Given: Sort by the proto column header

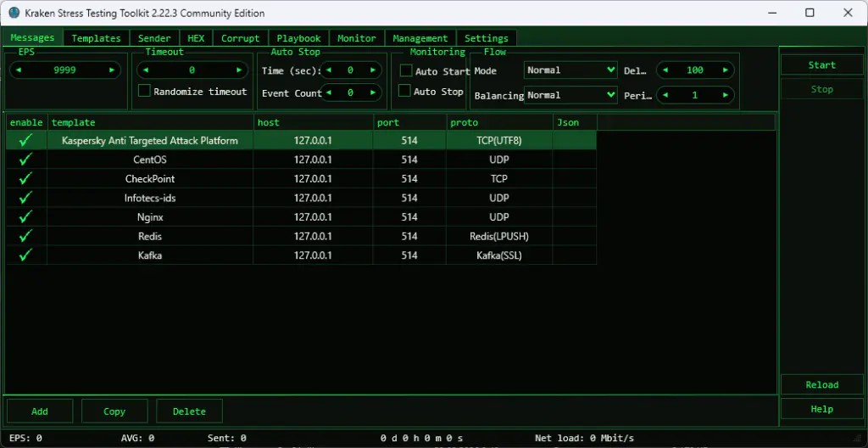Looking at the screenshot, I should click(499, 122).
